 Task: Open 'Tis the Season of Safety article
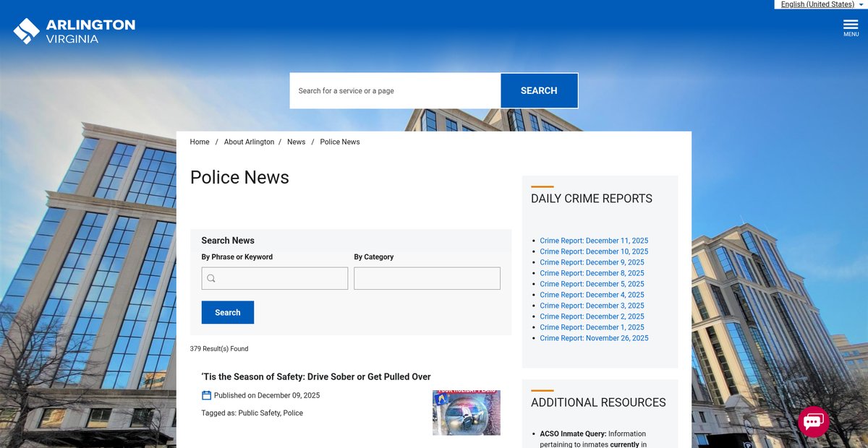(316, 376)
